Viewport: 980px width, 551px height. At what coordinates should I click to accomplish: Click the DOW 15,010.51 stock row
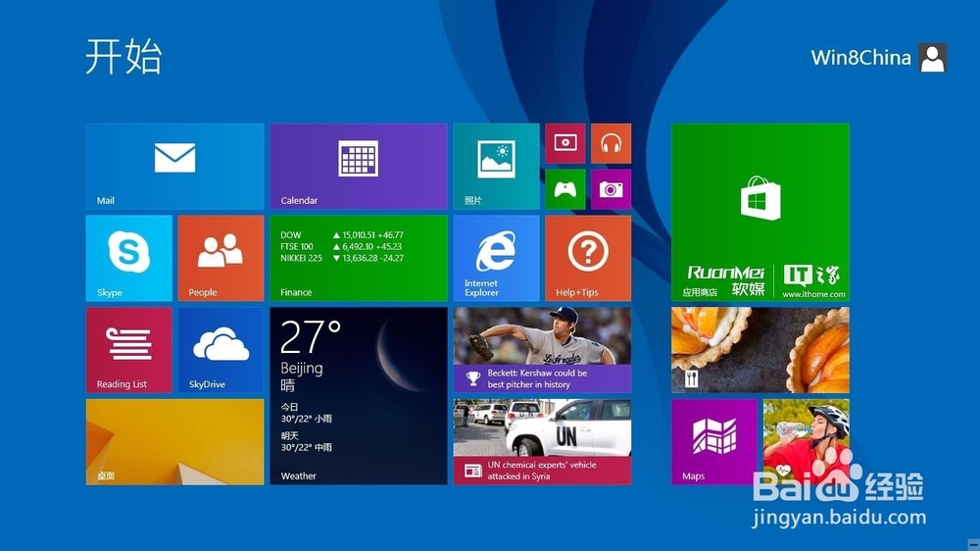[342, 235]
